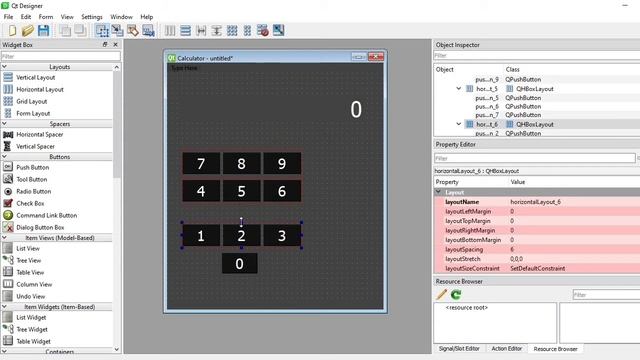
Task: Pick the Check Box widget
Action: tap(30, 203)
